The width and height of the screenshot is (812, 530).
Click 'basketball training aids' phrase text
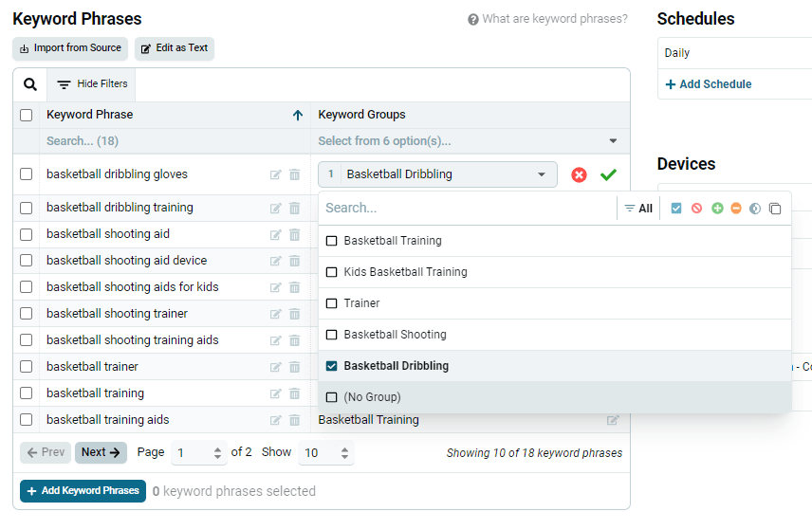(108, 420)
